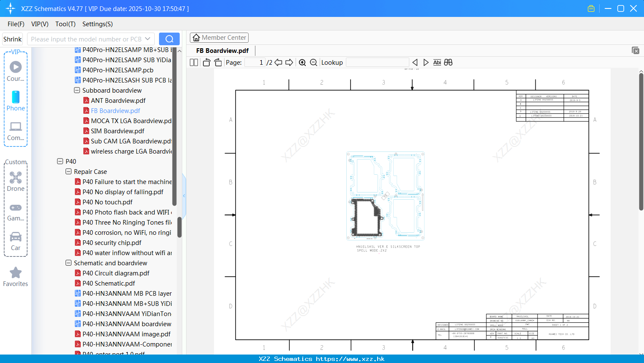Open P40-HN3ANNVAAM image.pdf
This screenshot has height=363, width=644.
[126, 334]
